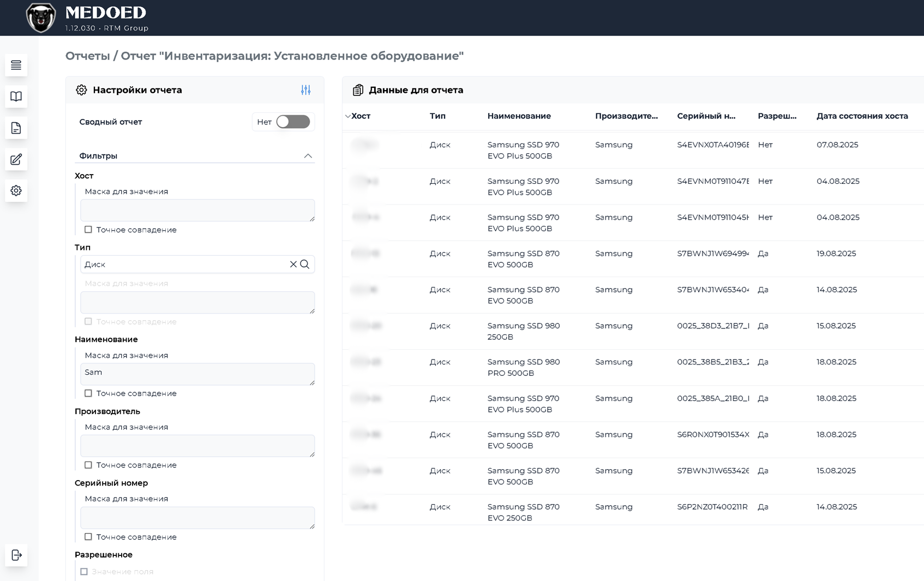Check Точное совпадение under Производитель

[x=88, y=465]
